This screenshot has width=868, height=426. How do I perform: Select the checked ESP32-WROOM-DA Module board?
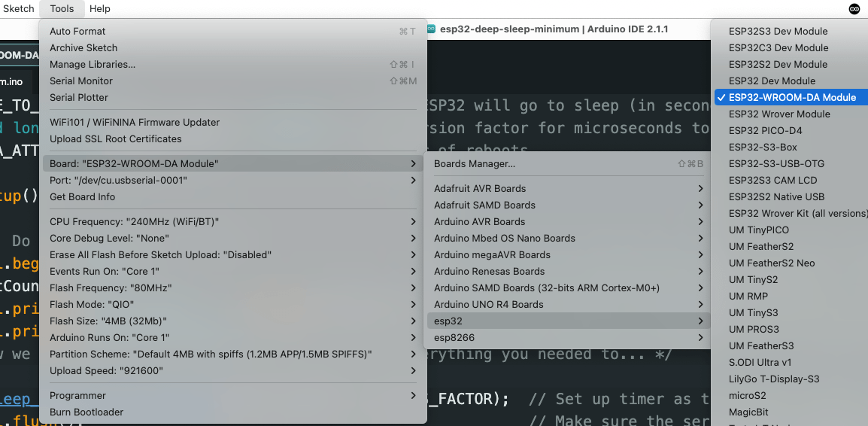coord(791,98)
